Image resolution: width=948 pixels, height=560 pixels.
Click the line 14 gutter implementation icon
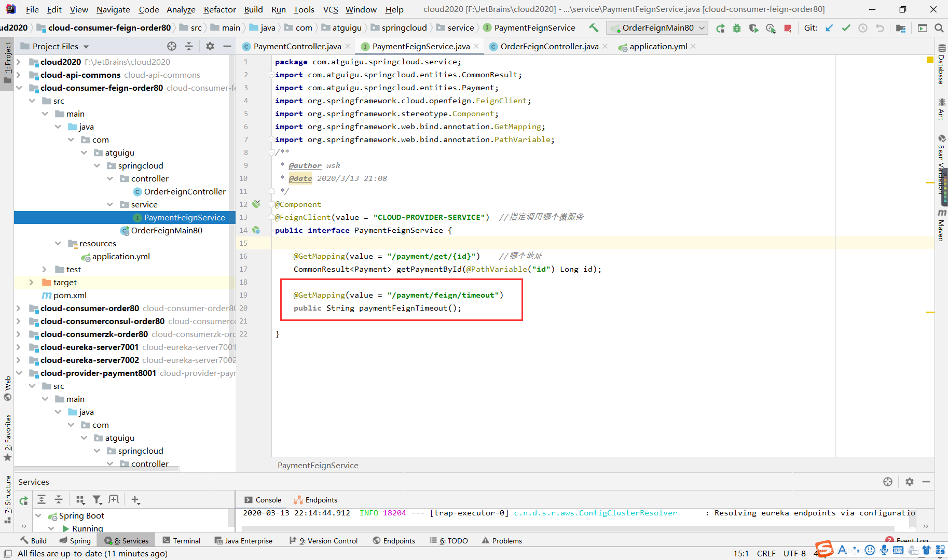[x=256, y=230]
